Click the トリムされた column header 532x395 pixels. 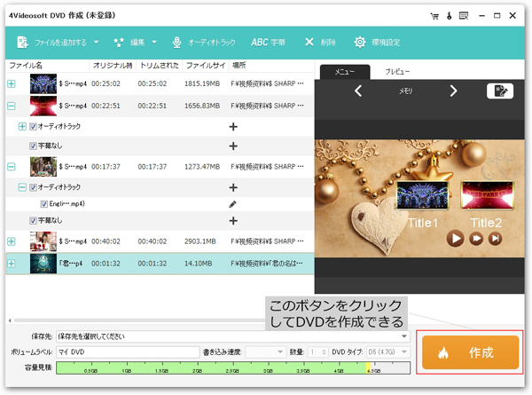pos(160,65)
